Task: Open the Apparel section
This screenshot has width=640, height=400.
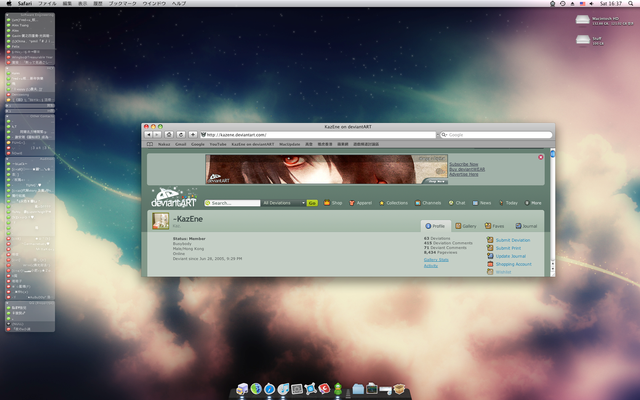Action: pyautogui.click(x=360, y=203)
